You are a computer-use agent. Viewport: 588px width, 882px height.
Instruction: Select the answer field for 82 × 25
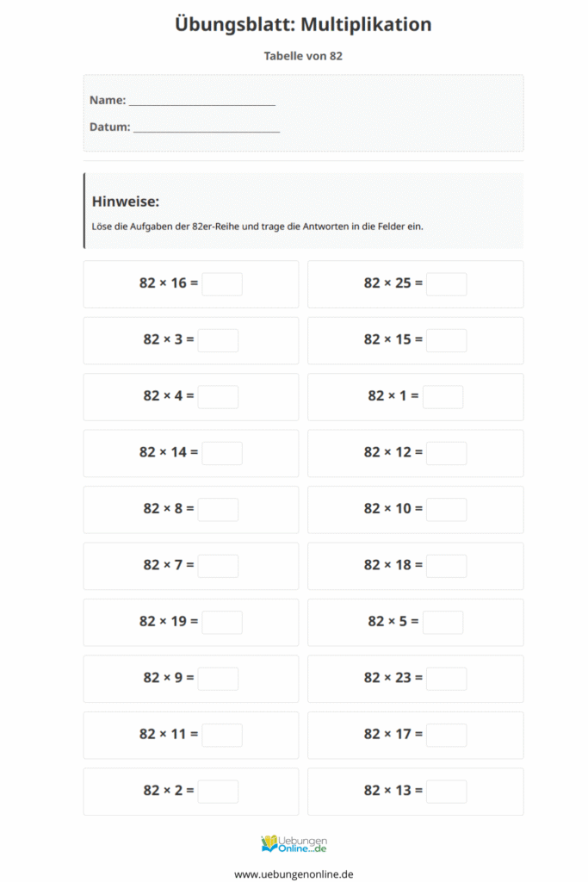tap(446, 284)
